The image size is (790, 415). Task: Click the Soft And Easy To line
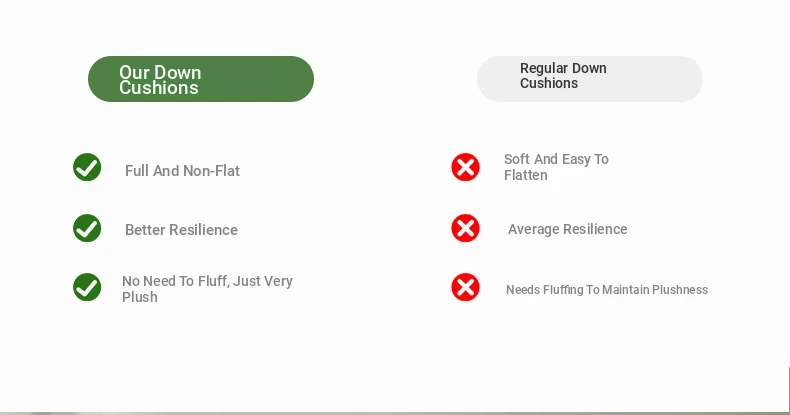point(556,159)
